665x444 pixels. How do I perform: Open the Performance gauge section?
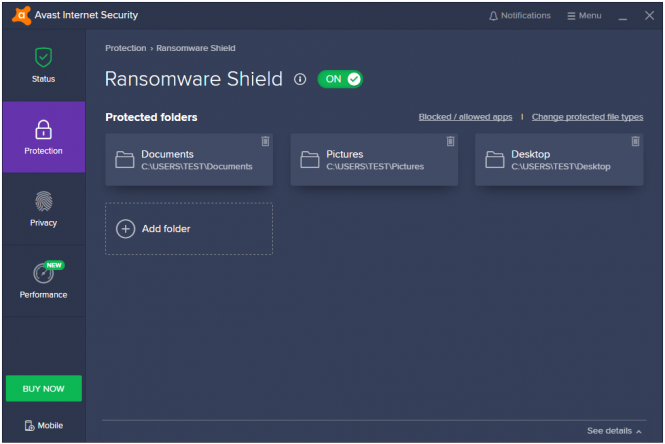(x=43, y=280)
